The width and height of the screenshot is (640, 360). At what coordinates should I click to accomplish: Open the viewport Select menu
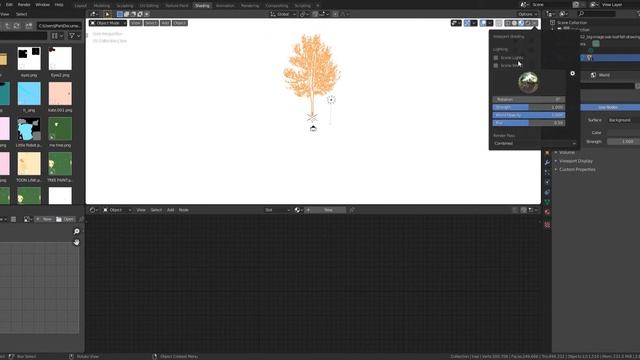pos(151,23)
